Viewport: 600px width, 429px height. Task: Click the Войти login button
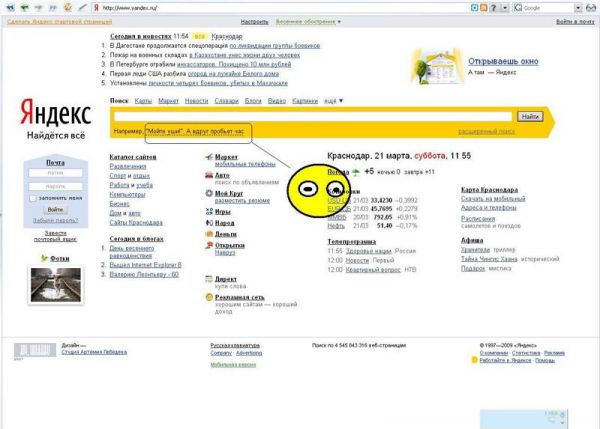click(55, 209)
